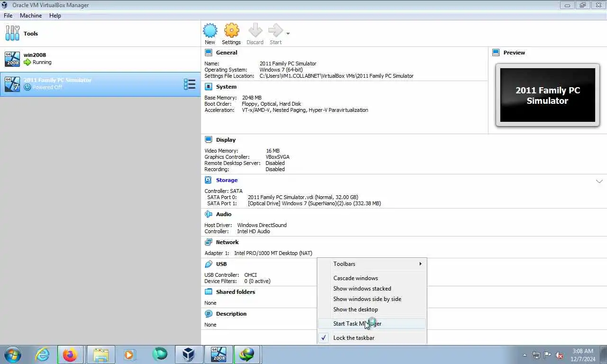
Task: Choose Show the desktop
Action: point(372,309)
